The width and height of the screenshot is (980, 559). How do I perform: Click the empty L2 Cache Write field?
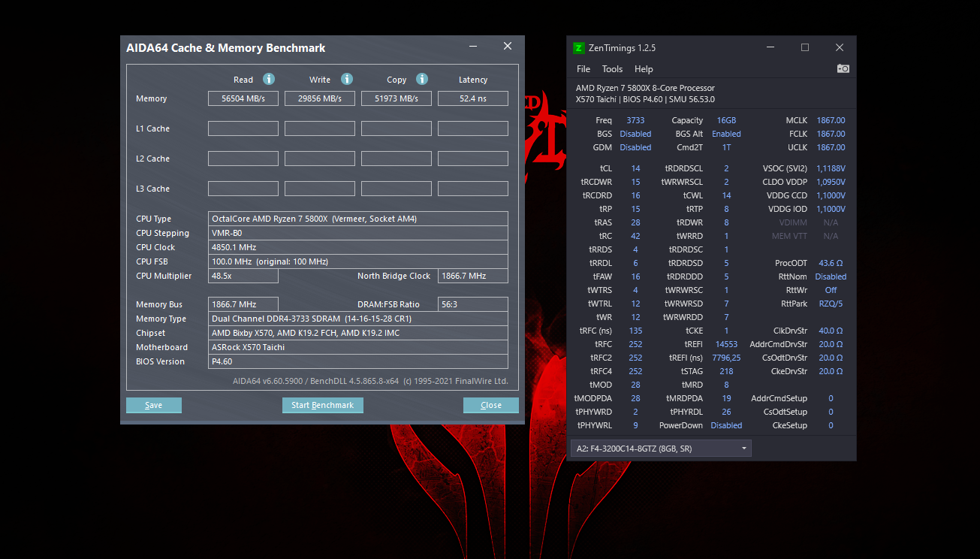click(x=320, y=159)
